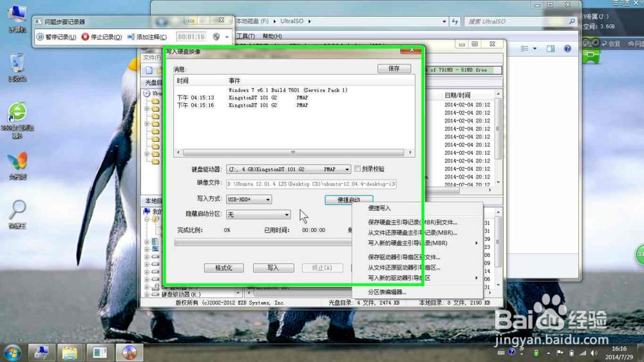Click the UltraISO breadcrumb segment in Explorer

point(292,21)
